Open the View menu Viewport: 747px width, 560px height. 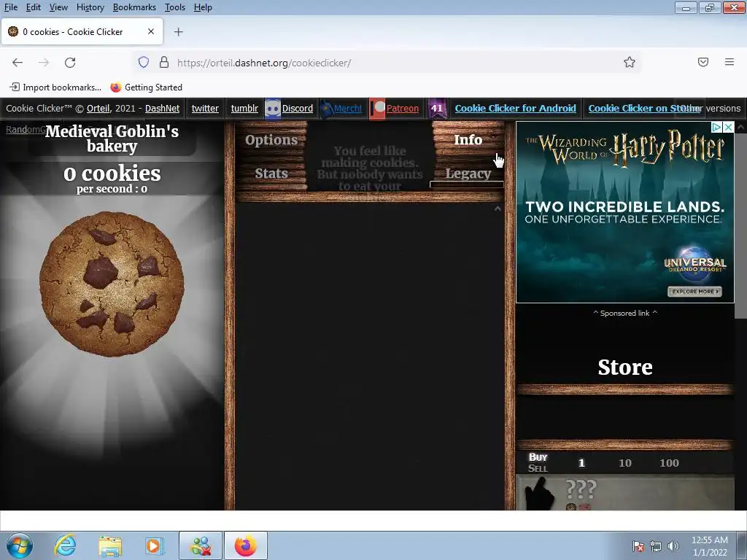point(58,7)
